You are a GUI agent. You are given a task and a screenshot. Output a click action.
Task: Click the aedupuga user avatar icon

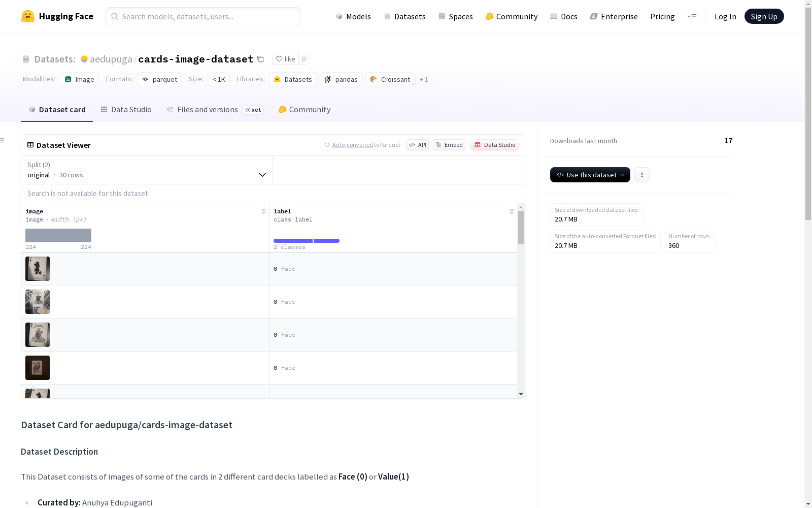pos(84,59)
